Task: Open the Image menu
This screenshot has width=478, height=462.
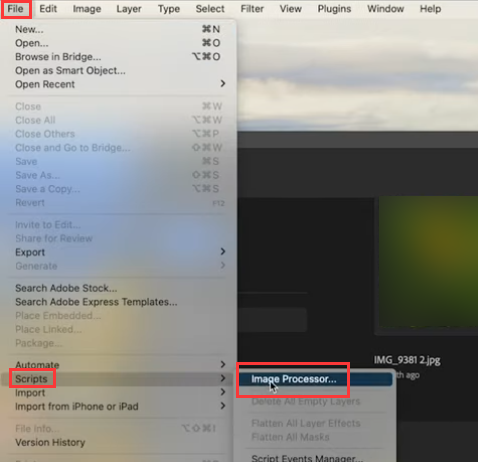Action: click(x=87, y=9)
